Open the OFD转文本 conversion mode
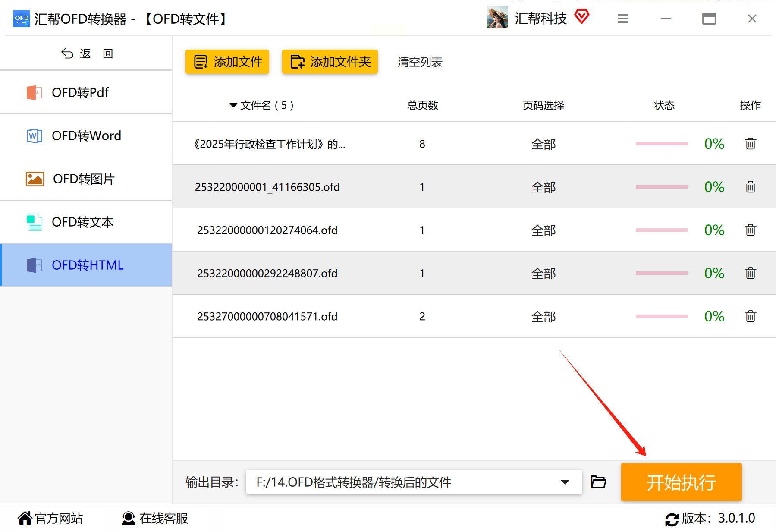 (82, 222)
